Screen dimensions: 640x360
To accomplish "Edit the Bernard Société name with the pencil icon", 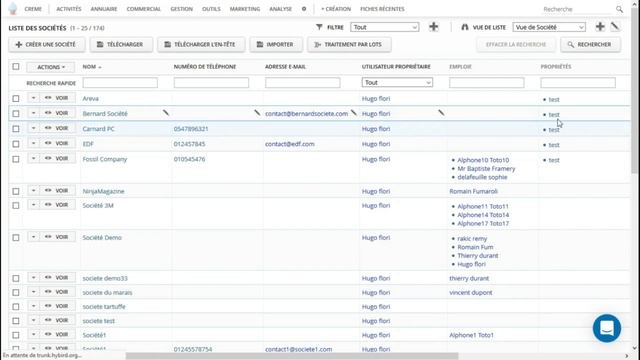I will (166, 113).
